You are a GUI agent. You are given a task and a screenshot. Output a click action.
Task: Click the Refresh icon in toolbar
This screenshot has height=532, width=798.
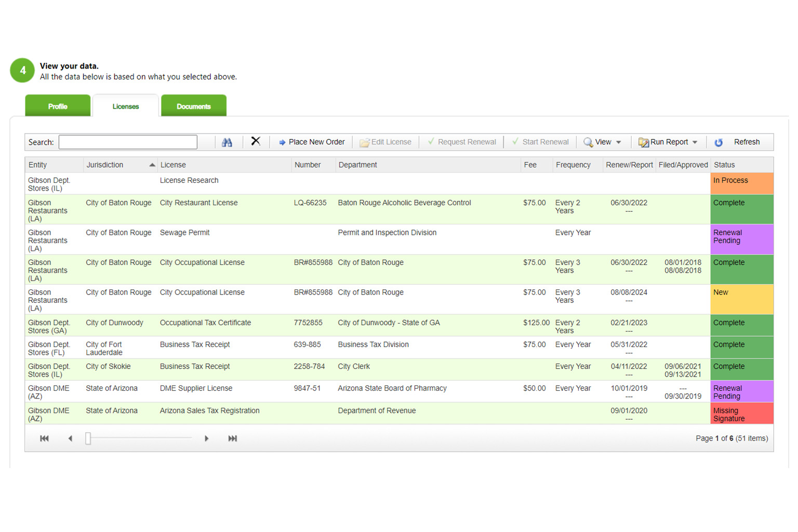click(719, 142)
